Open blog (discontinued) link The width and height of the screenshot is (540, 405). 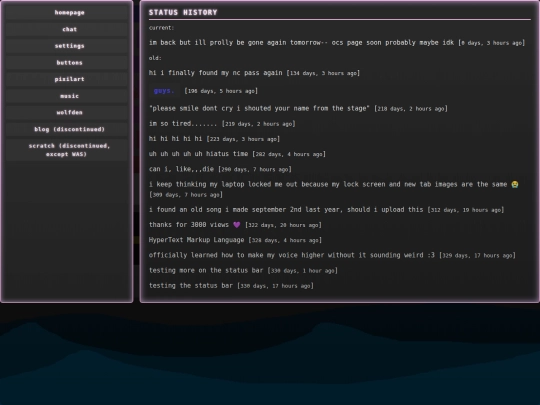pos(67,129)
